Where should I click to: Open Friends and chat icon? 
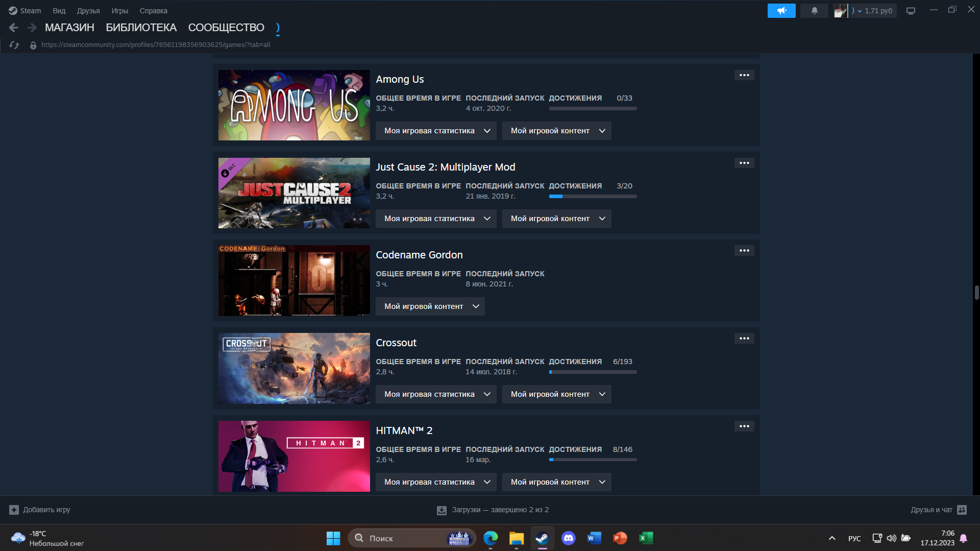click(962, 510)
